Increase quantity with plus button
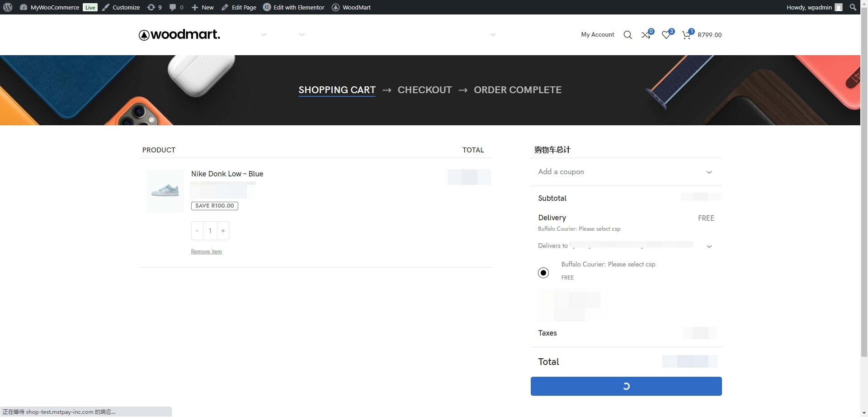The height and width of the screenshot is (417, 868). [223, 231]
